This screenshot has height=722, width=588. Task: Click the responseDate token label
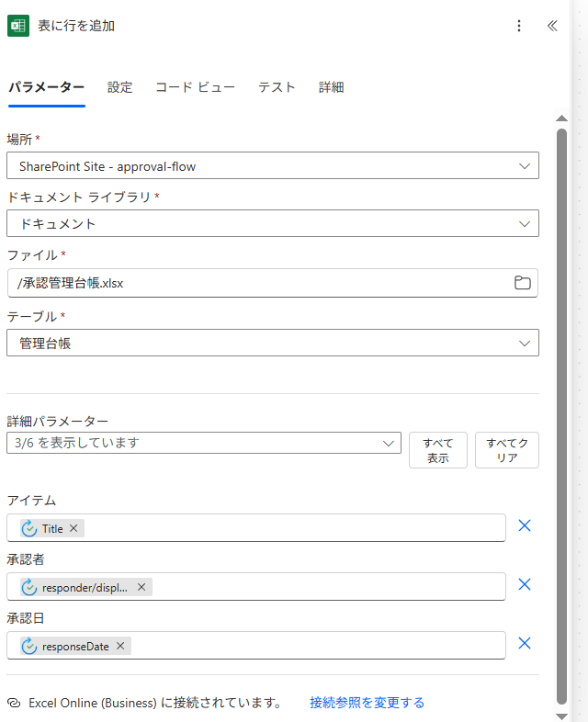click(75, 647)
